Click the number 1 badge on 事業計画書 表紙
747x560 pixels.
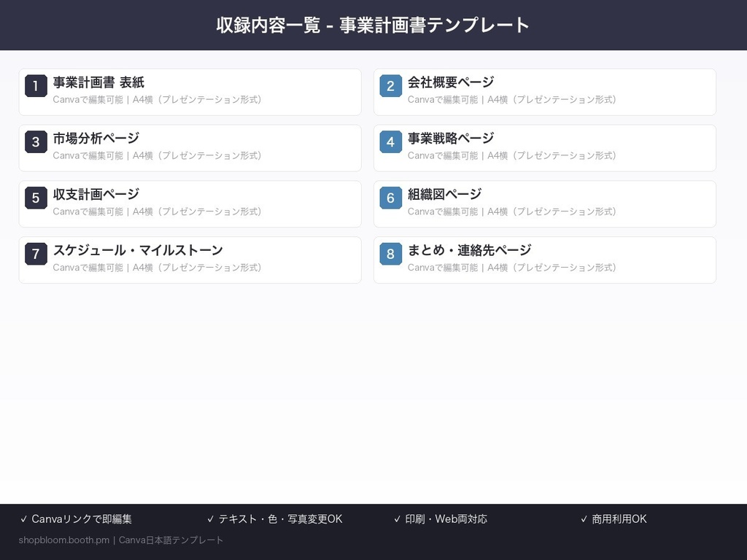(36, 86)
